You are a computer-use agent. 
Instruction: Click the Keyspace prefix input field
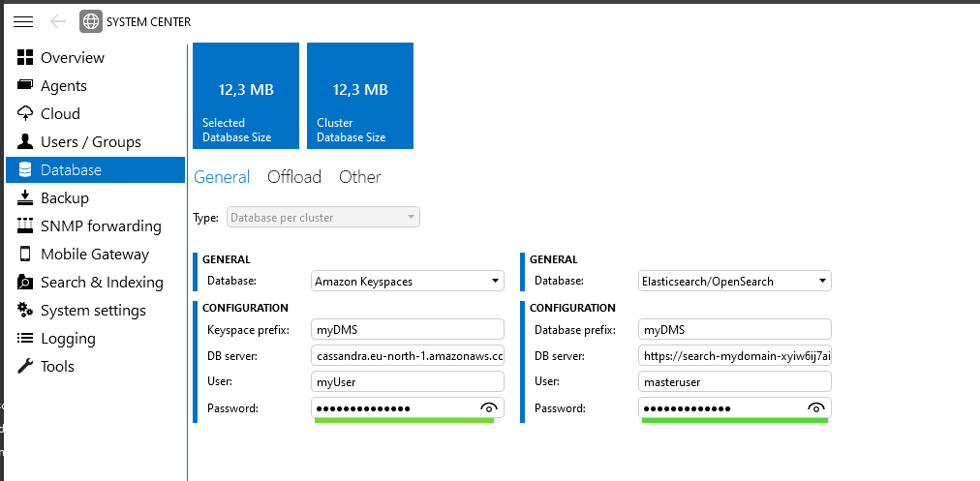click(x=408, y=330)
